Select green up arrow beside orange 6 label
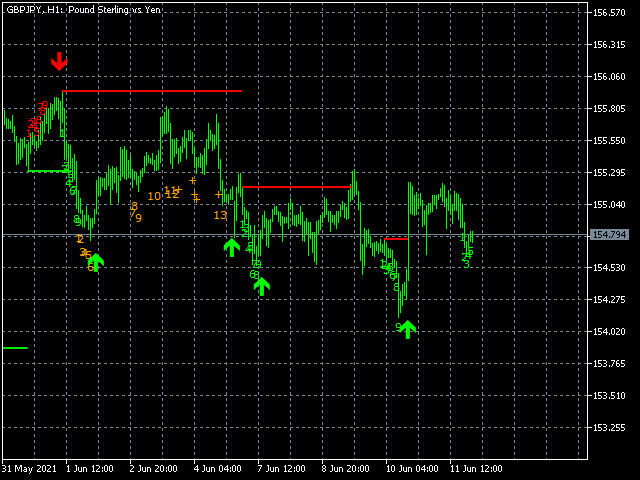Image resolution: width=640 pixels, height=480 pixels. click(96, 262)
